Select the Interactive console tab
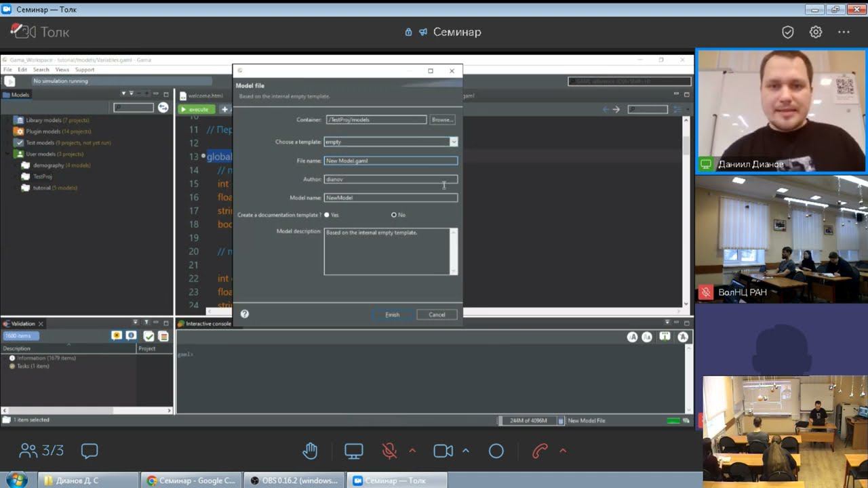The height and width of the screenshot is (488, 868). tap(205, 323)
